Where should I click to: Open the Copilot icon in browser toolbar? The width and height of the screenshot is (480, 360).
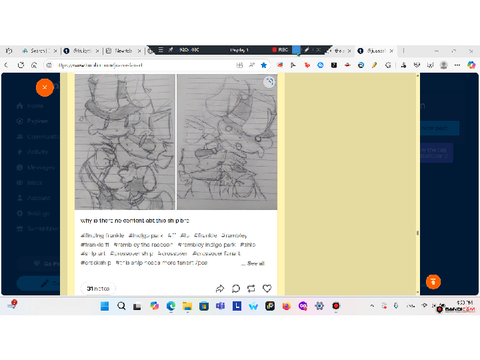coord(471,65)
